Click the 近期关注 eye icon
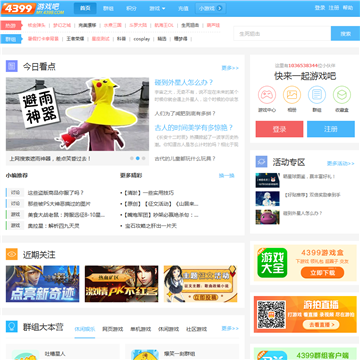The image size is (360, 360). [12, 254]
